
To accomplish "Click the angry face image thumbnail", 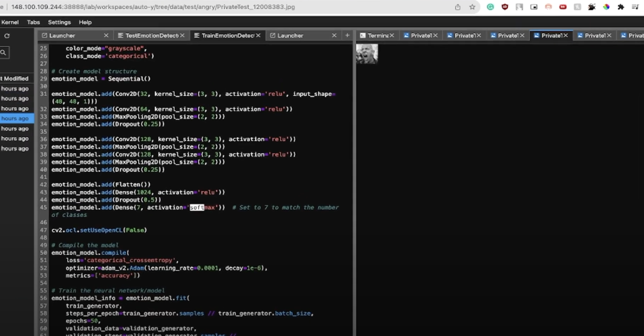I will click(367, 54).
